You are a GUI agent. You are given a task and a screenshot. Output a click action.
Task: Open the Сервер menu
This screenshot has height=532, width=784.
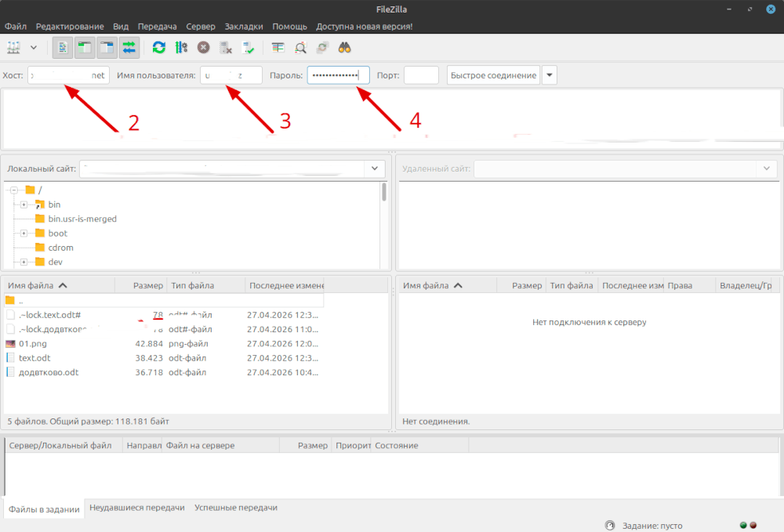tap(201, 27)
